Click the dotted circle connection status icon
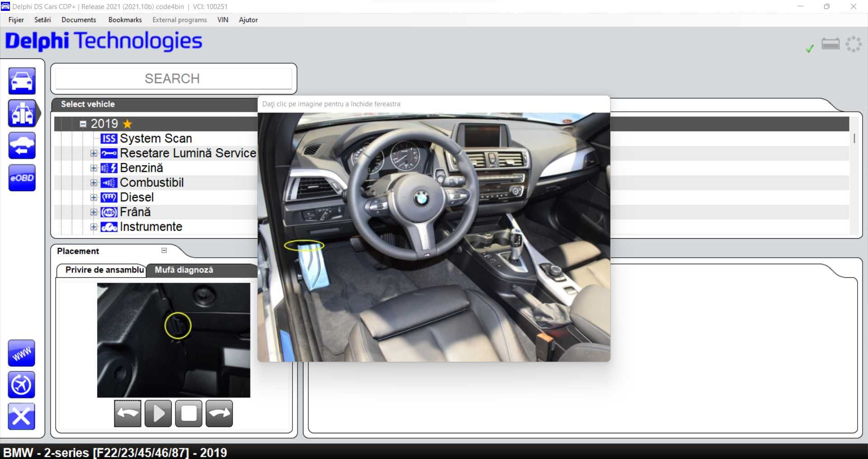This screenshot has height=459, width=868. pos(854,44)
